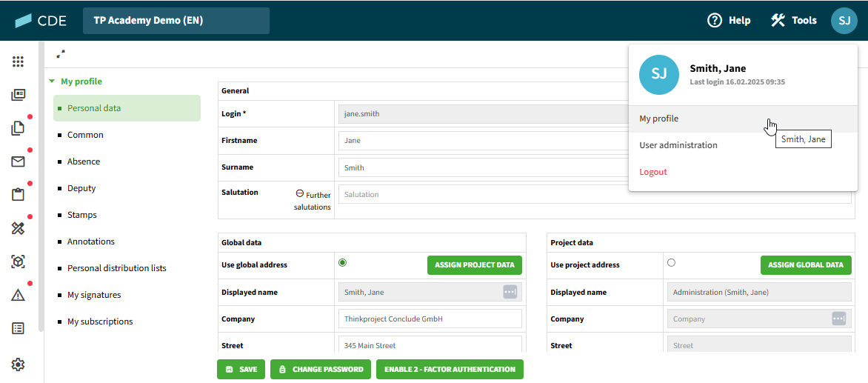Click the Change Password button
This screenshot has height=383, width=868.
(321, 369)
